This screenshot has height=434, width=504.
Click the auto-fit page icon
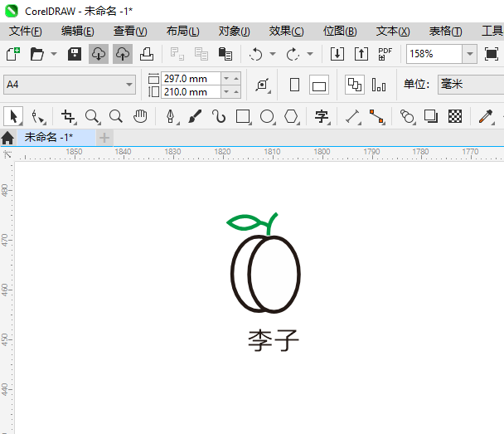pyautogui.click(x=263, y=85)
